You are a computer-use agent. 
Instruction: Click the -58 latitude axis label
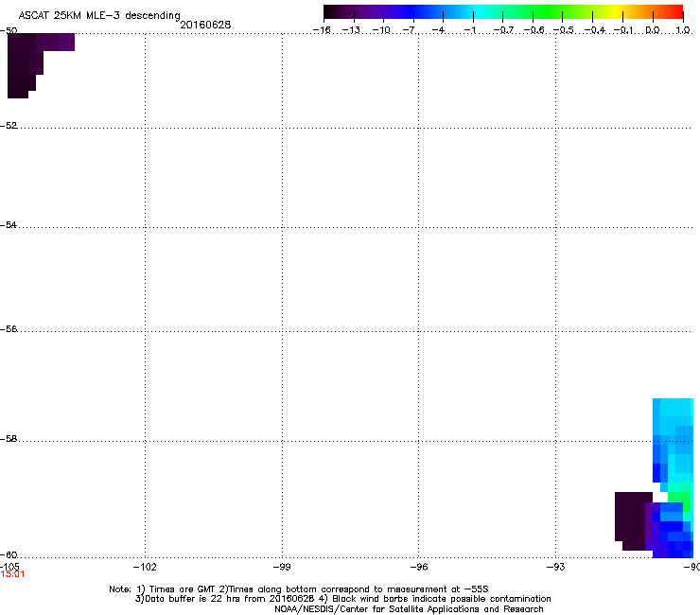click(x=9, y=439)
